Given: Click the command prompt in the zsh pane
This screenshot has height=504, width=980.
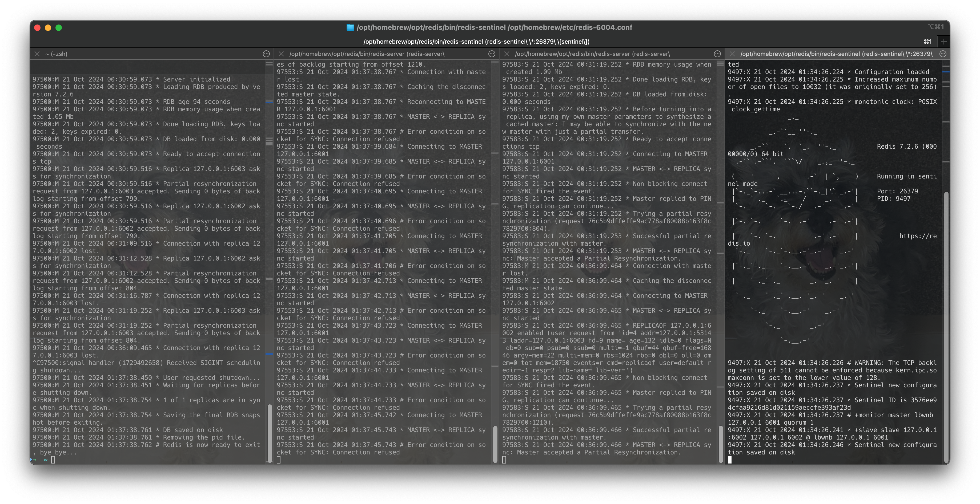Looking at the screenshot, I should tap(53, 460).
